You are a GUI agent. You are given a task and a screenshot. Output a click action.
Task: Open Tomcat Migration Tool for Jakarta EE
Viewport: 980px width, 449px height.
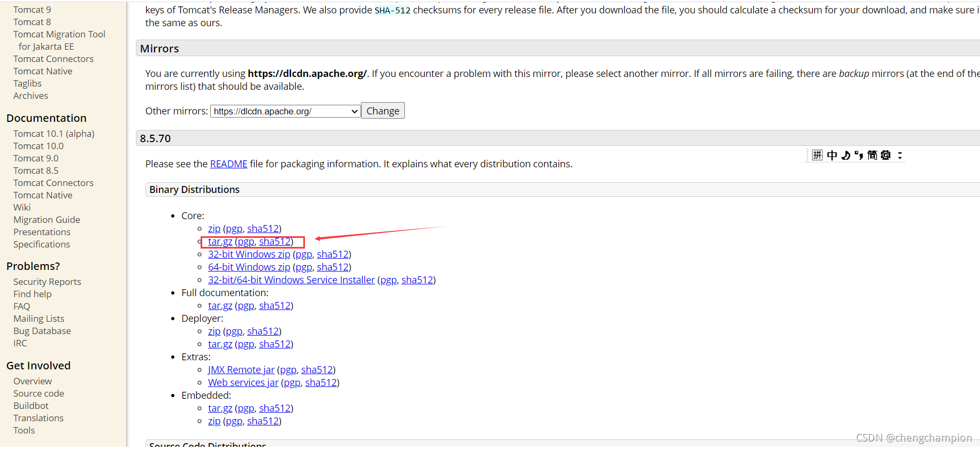(59, 41)
